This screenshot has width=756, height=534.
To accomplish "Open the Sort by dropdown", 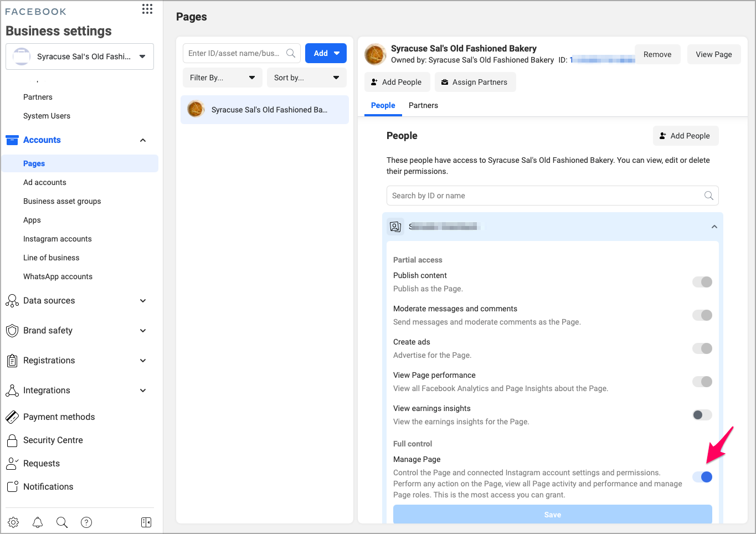I will pos(307,78).
